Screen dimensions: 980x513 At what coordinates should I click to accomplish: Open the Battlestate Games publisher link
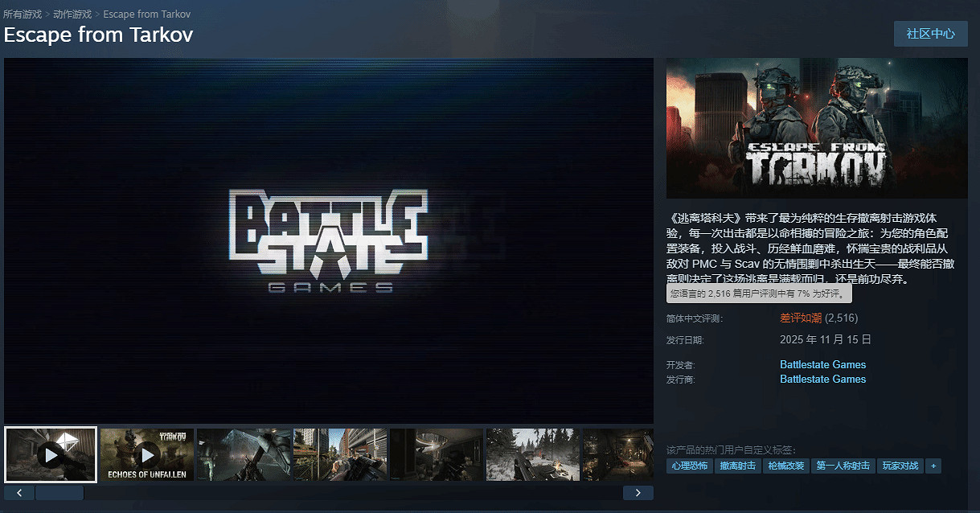[x=822, y=379]
